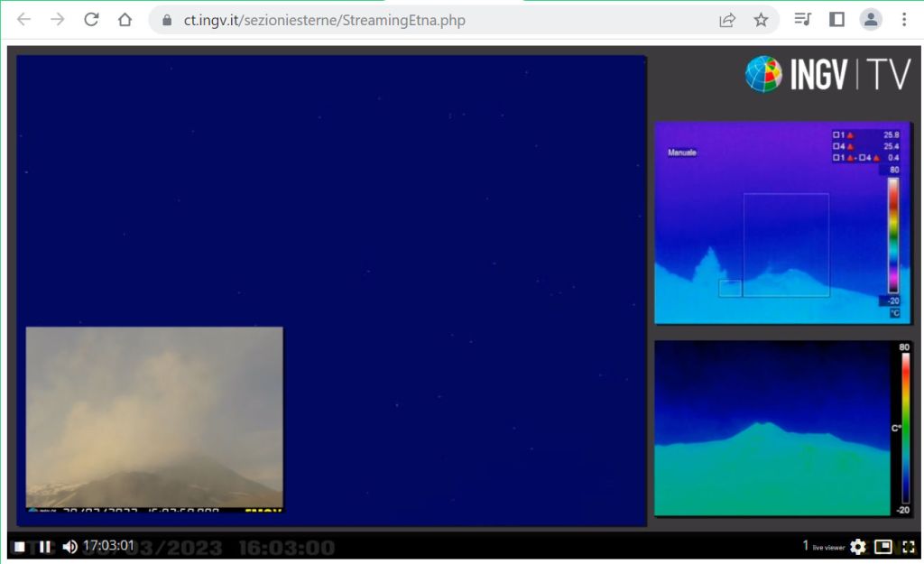Share this page via share icon
Viewport: 924px width, 564px height.
pyautogui.click(x=727, y=20)
